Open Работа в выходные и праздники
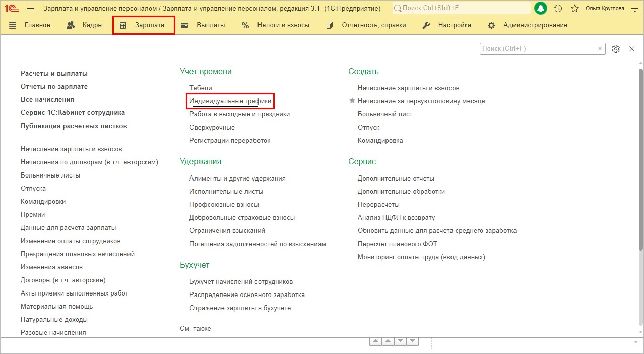Screen dimensions: 644x354 [x=239, y=114]
